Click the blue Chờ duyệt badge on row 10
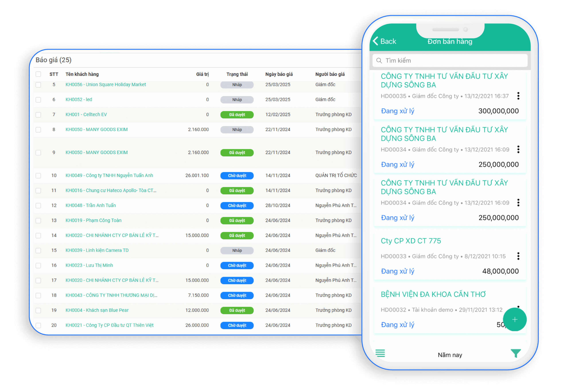 [x=237, y=176]
